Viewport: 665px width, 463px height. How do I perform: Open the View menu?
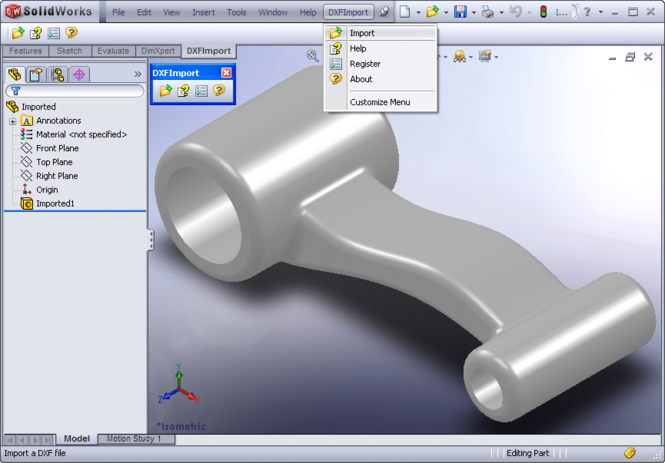pos(171,12)
